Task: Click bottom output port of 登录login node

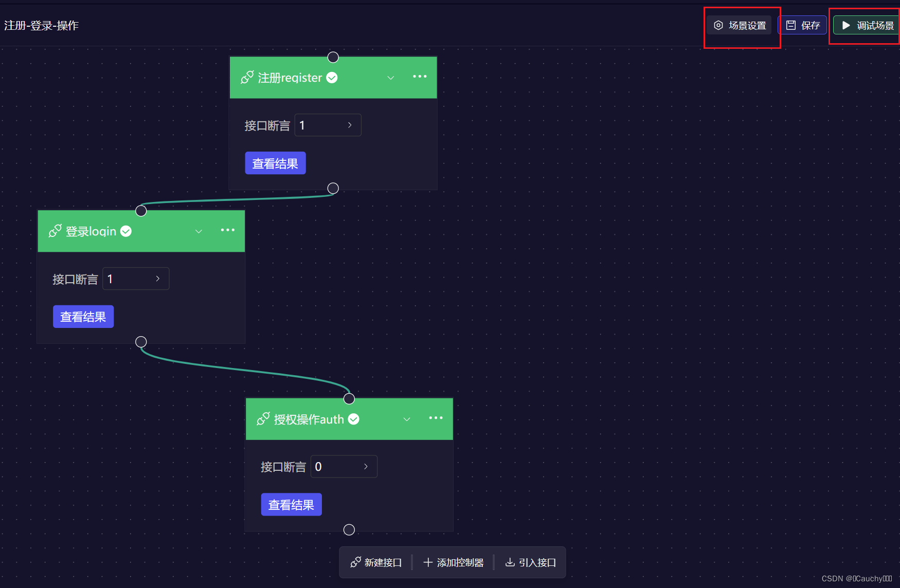Action: coord(141,342)
